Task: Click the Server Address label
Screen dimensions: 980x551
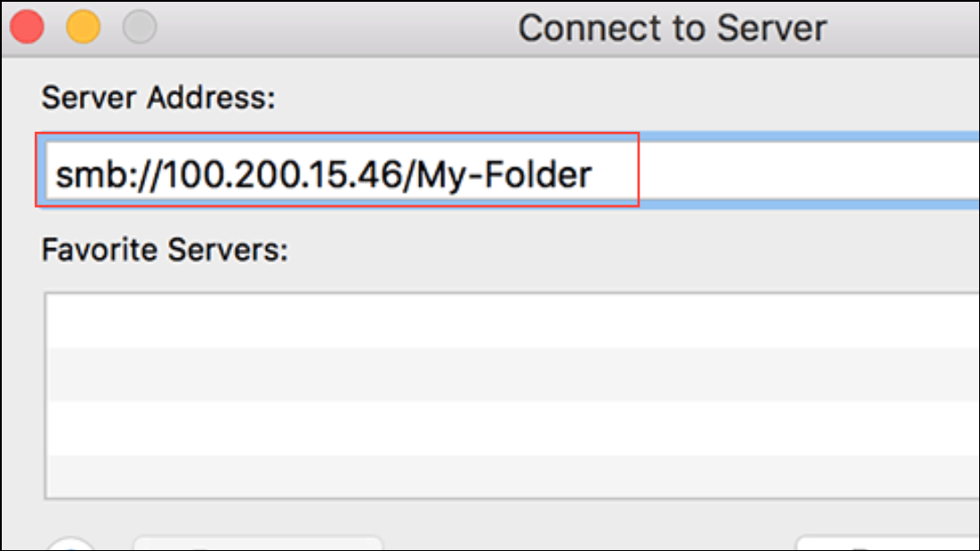Action: pyautogui.click(x=159, y=99)
